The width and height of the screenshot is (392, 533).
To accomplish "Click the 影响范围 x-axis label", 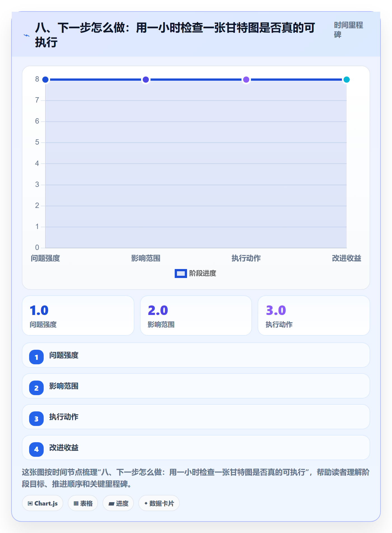I will [146, 258].
